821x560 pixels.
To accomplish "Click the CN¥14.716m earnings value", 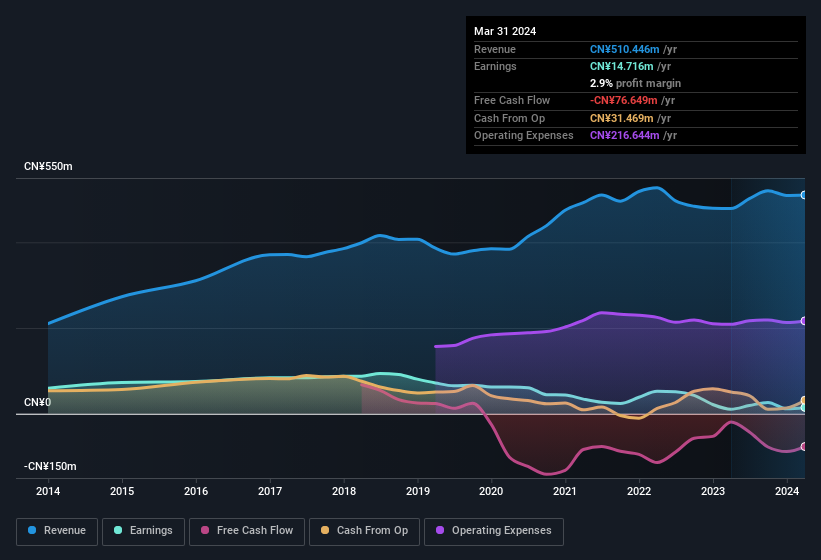I will tap(622, 66).
